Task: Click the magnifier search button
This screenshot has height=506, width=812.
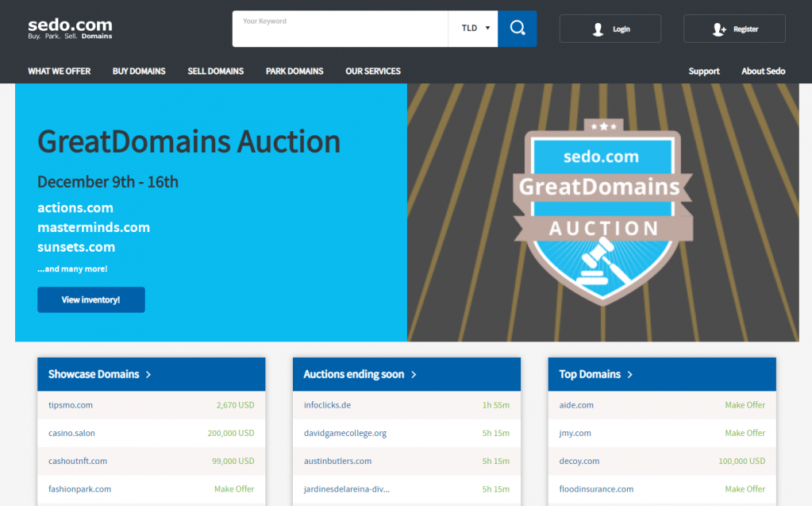Action: point(518,29)
